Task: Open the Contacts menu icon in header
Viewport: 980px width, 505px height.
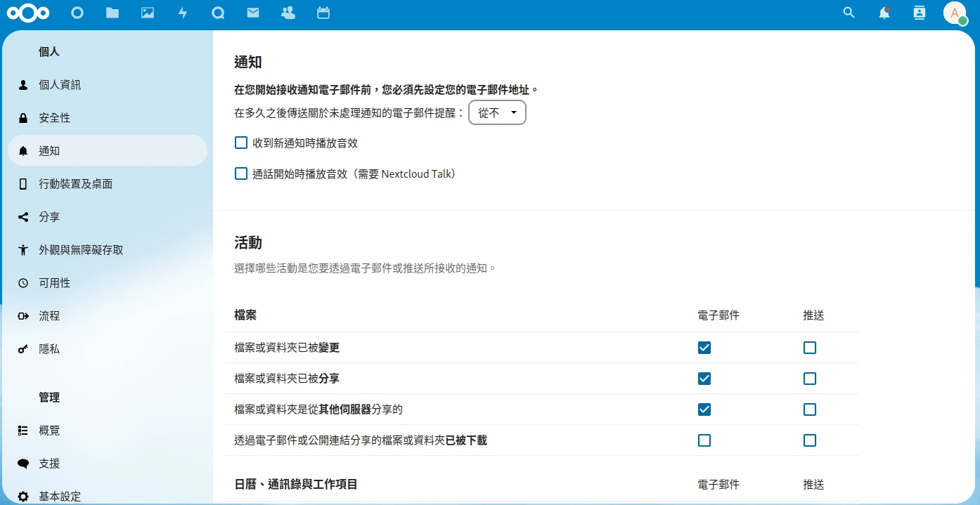Action: [x=920, y=13]
